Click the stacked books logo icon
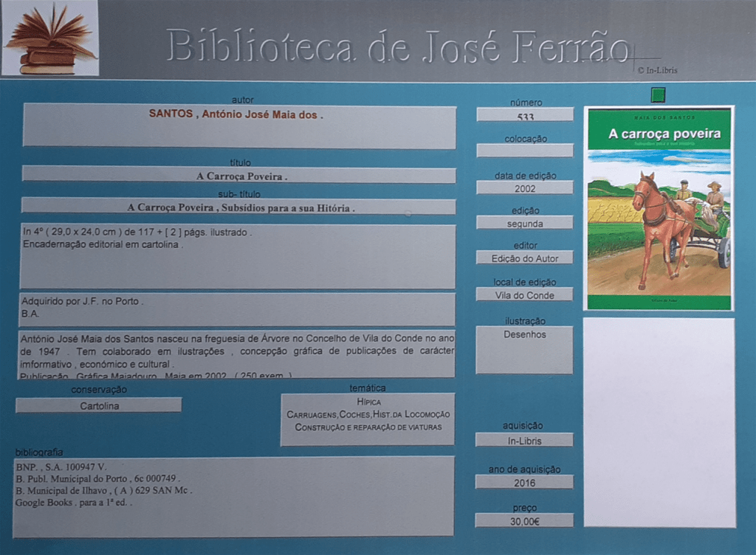Image resolution: width=756 pixels, height=555 pixels. tap(49, 38)
